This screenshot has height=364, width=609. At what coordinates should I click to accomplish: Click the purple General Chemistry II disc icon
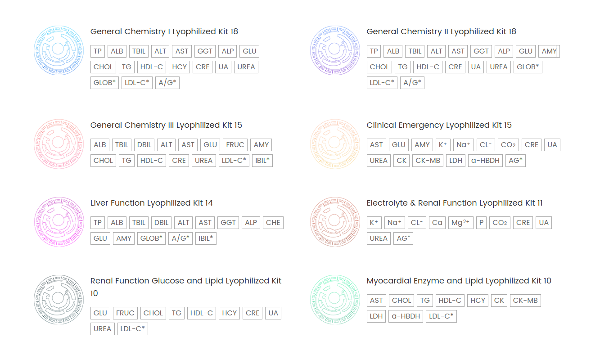click(x=335, y=50)
